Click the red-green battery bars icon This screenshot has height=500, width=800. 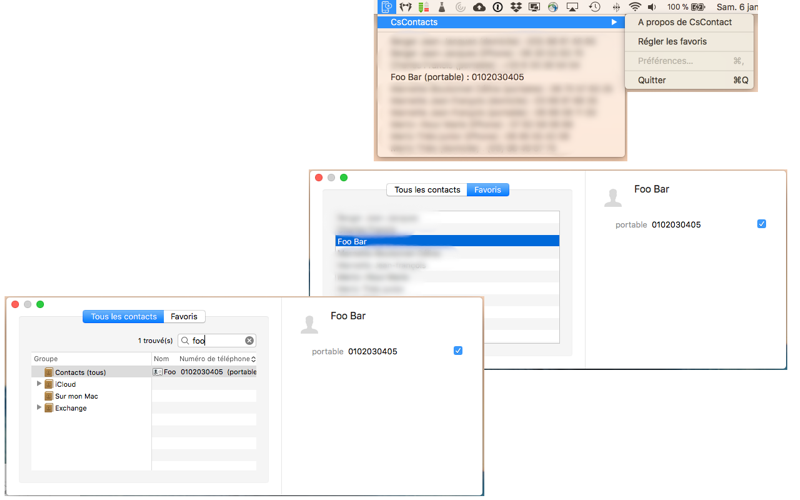tap(423, 7)
